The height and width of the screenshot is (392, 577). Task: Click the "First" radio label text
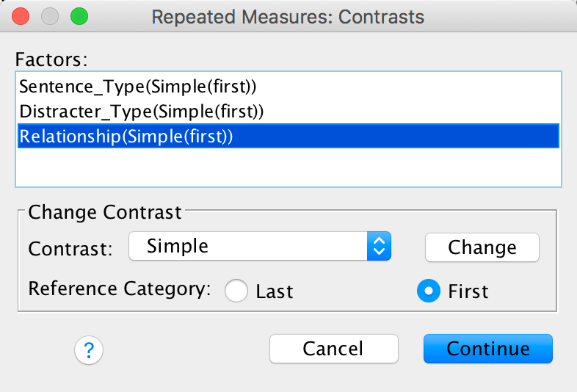coord(468,291)
